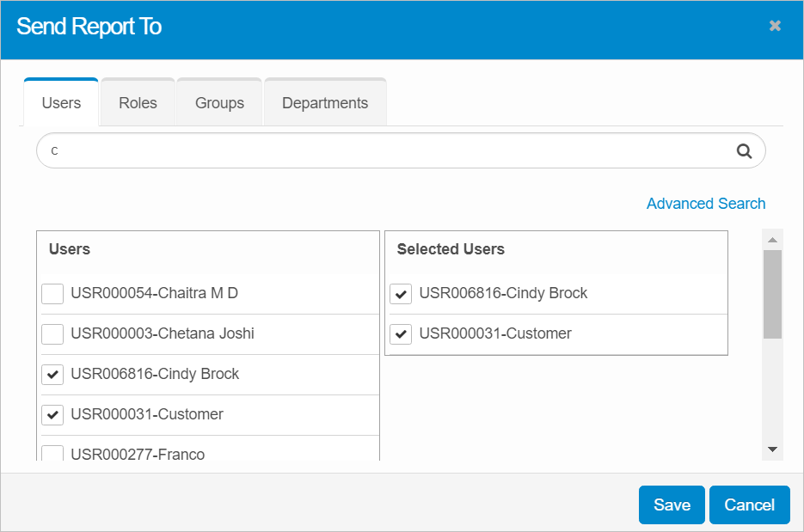Check the USR000054-Chaitra M D checkbox
The height and width of the screenshot is (532, 804).
[53, 294]
